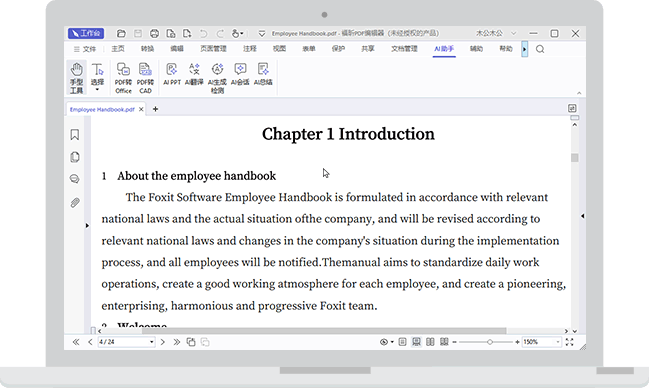
Task: Toggle two-page facing view mode
Action: 430,342
